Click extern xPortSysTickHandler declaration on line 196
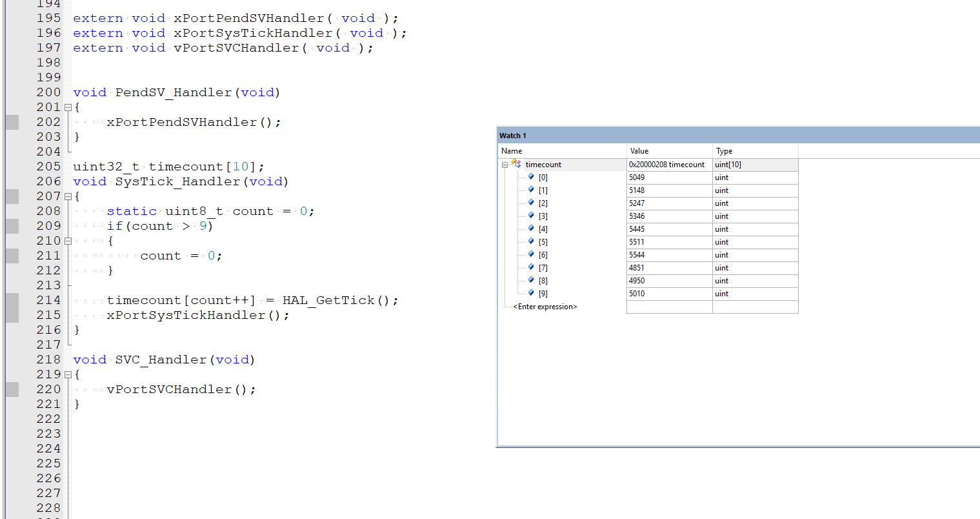The height and width of the screenshot is (519, 980). [x=240, y=33]
